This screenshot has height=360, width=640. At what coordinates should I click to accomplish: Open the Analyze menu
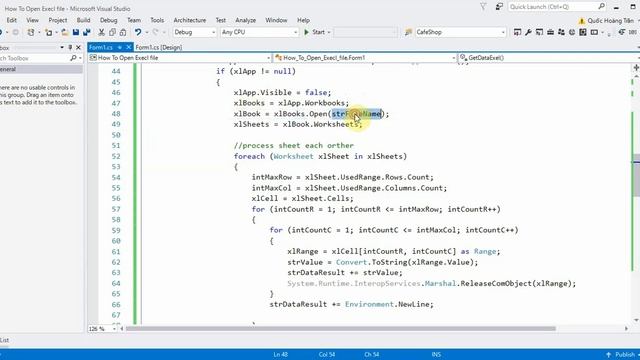(x=246, y=20)
